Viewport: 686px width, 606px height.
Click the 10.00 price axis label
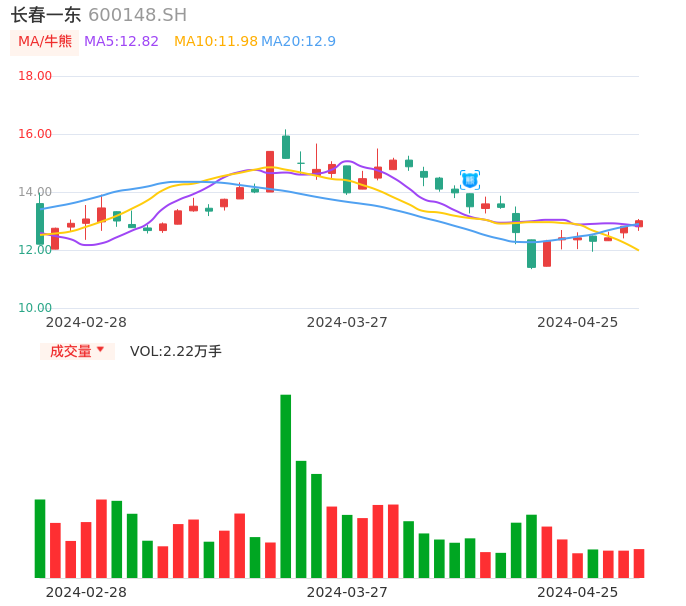pyautogui.click(x=36, y=308)
